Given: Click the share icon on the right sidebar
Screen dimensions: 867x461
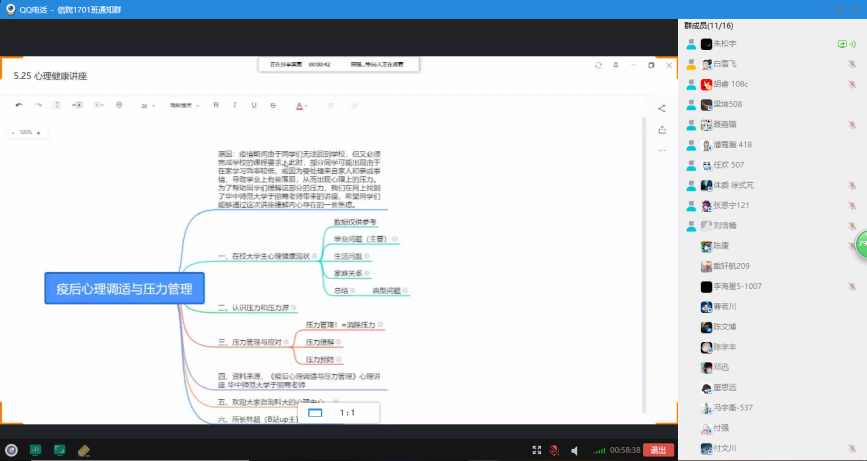Looking at the screenshot, I should point(661,108).
